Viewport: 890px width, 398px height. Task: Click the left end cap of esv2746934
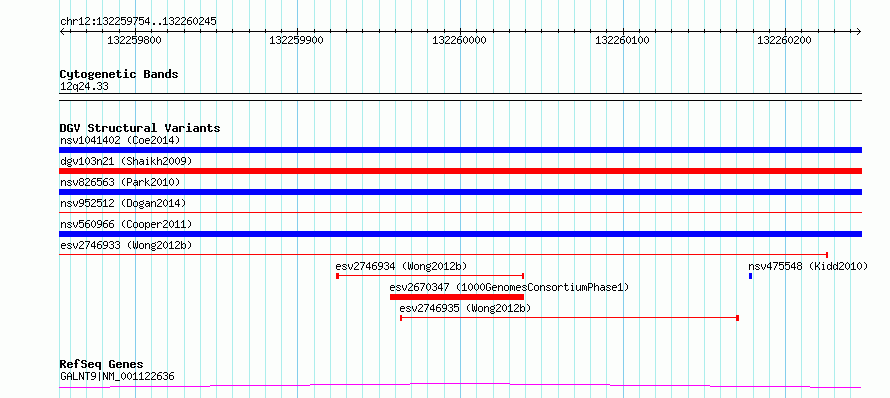(x=337, y=276)
